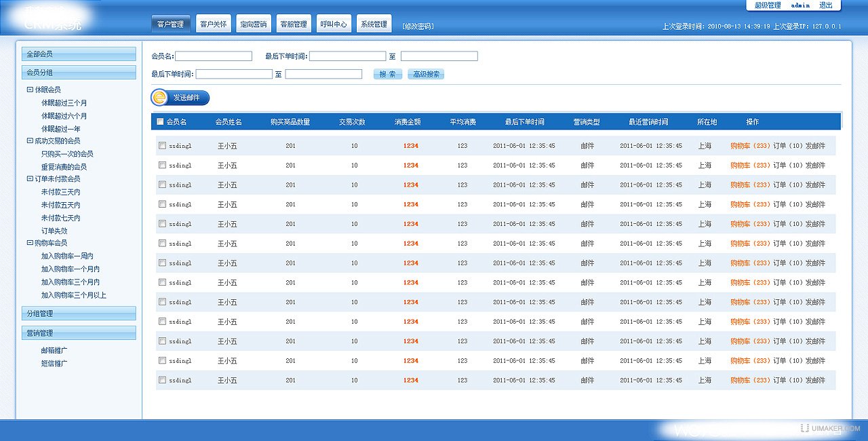Select 重复消费的会员
This screenshot has width=868, height=441.
(x=64, y=167)
